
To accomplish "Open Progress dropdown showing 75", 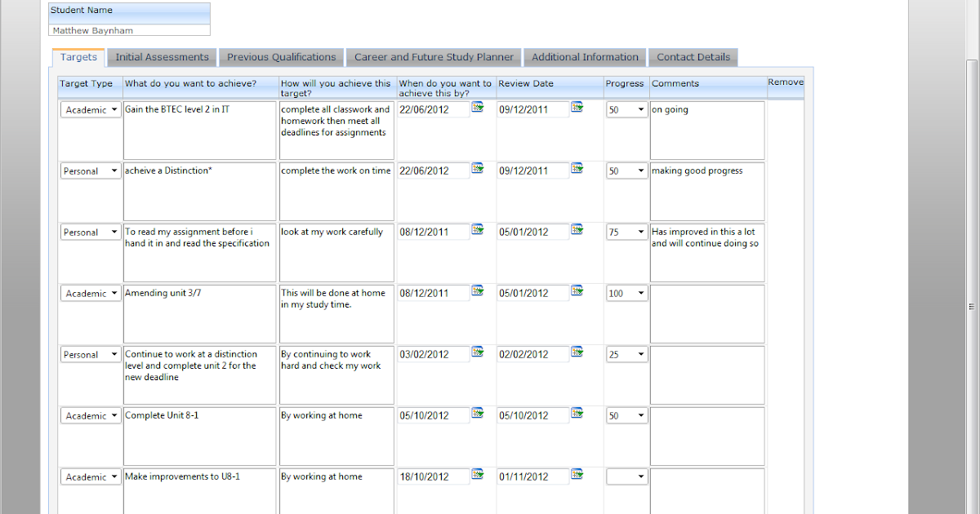I will (x=626, y=232).
